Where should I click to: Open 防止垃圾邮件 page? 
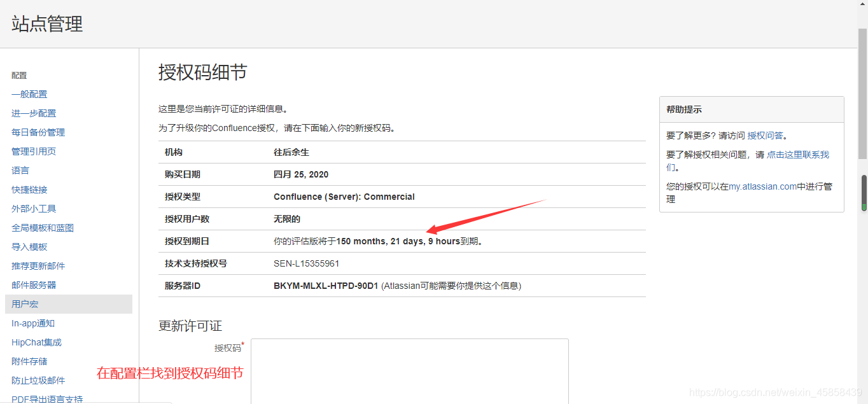click(x=38, y=380)
